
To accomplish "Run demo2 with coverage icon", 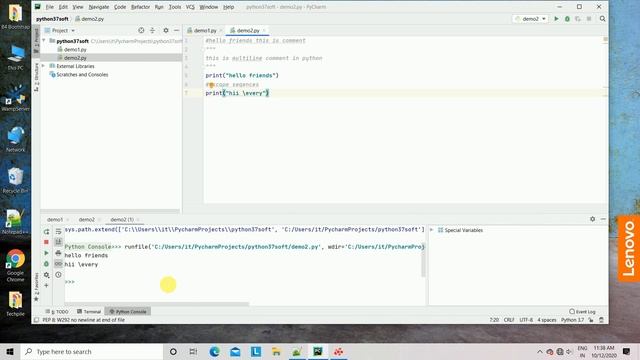I will [578, 19].
